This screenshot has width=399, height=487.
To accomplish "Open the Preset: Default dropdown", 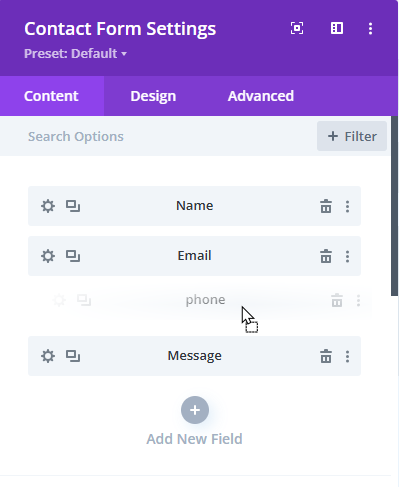I will tap(75, 53).
